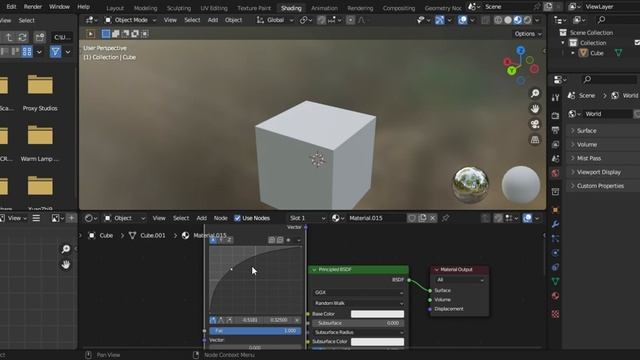Image resolution: width=640 pixels, height=360 pixels.
Task: Toggle viewport overlays button
Action: point(462,20)
